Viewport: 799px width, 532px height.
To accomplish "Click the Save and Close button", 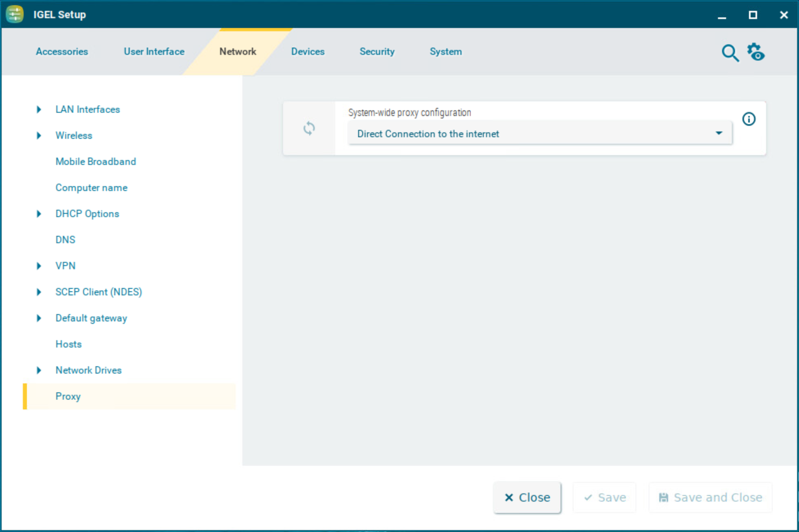I will point(710,497).
